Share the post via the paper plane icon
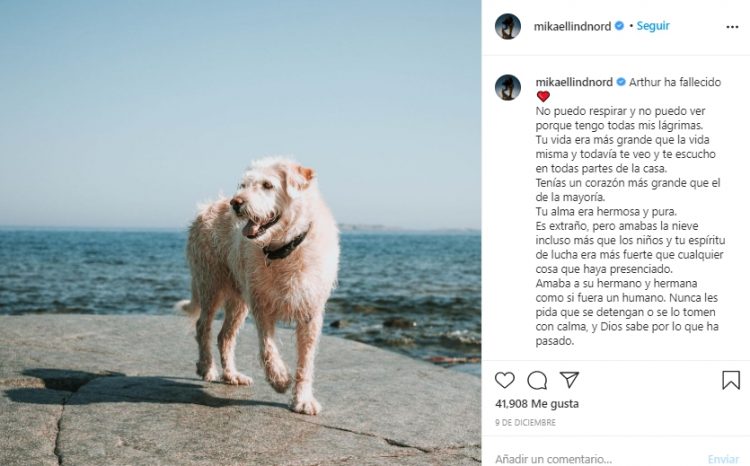The width and height of the screenshot is (750, 466). coord(569,379)
